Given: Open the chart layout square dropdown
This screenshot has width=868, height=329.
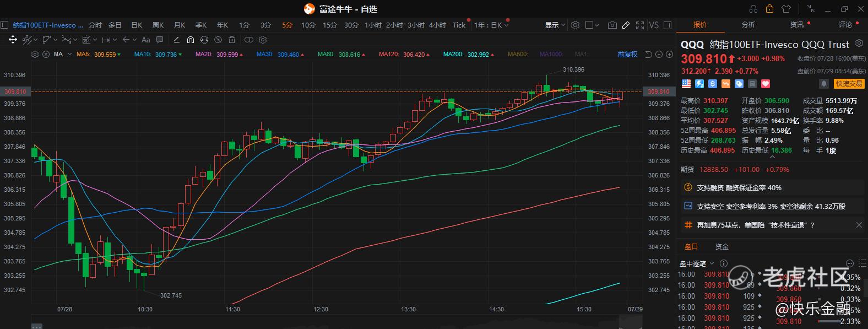Looking at the screenshot, I should tap(592, 25).
